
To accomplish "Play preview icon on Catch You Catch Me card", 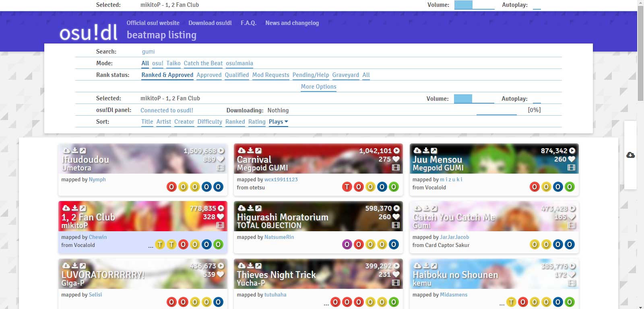I will coord(572,208).
